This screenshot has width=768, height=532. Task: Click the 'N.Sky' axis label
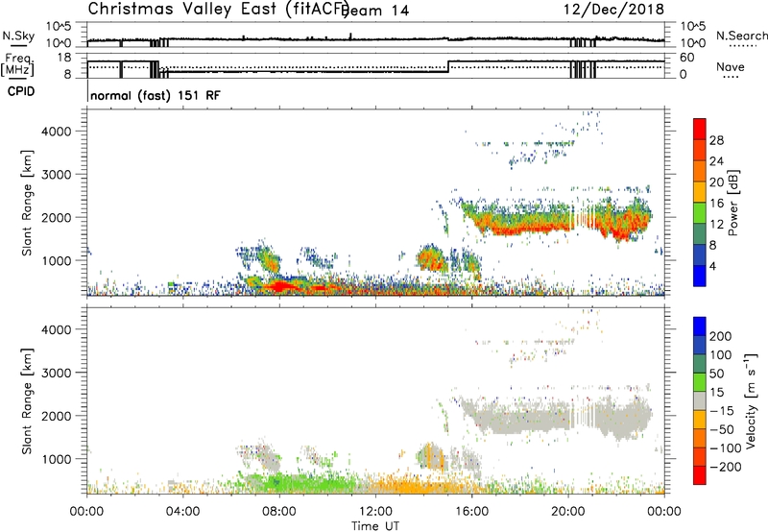(18, 36)
